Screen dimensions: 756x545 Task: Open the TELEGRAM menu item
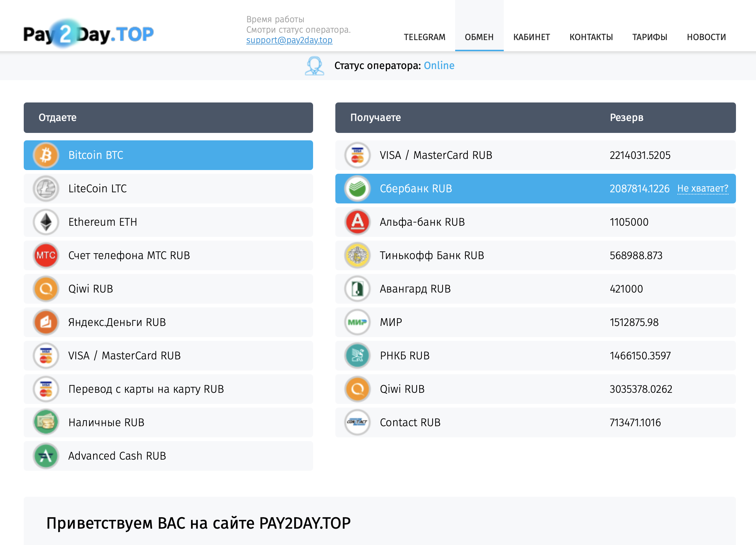(x=424, y=37)
